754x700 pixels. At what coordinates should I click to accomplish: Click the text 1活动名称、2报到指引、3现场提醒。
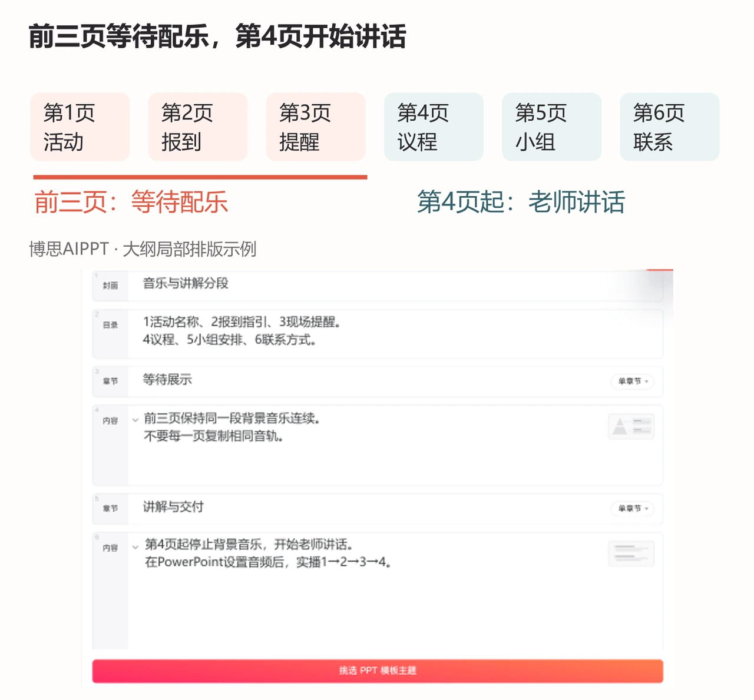[x=242, y=322]
